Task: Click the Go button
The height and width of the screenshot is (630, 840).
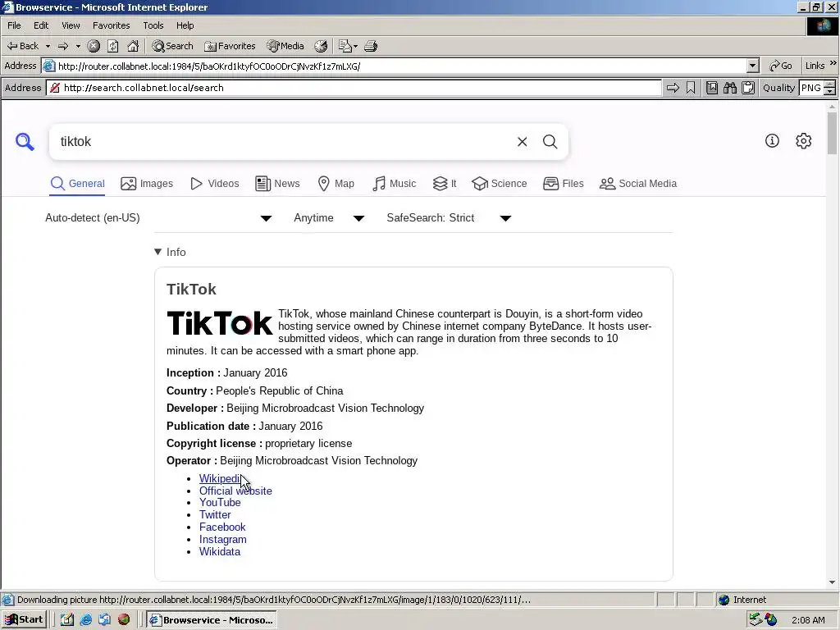Action: pos(781,66)
